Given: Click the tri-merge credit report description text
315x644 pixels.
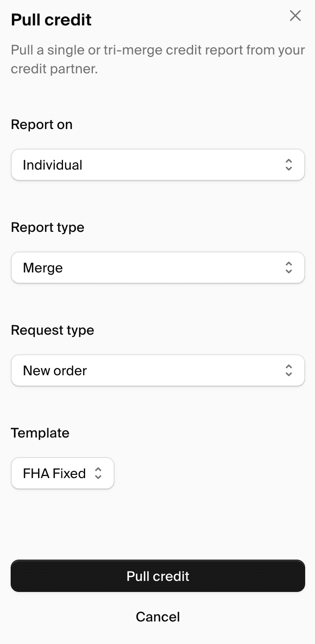Looking at the screenshot, I should (157, 59).
